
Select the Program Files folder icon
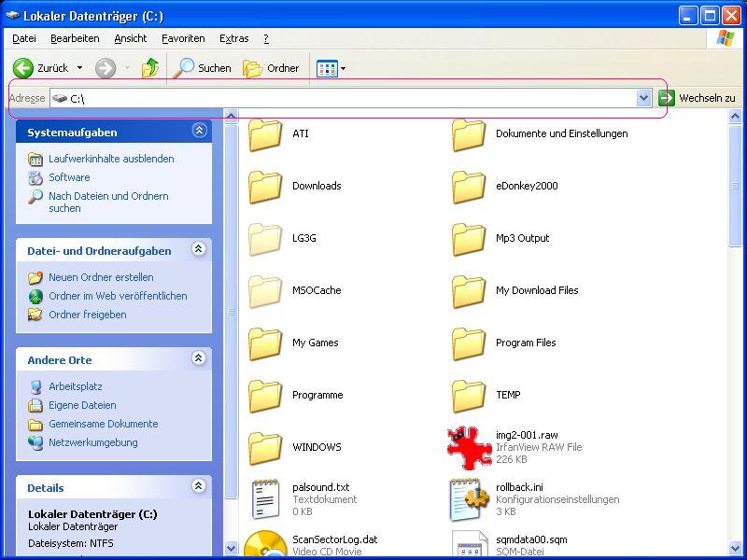click(469, 343)
